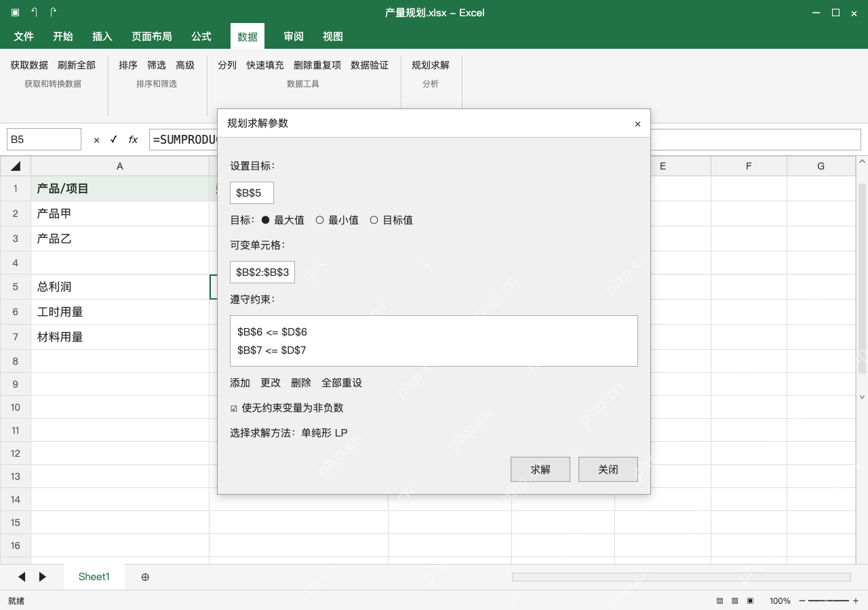Click 删除 to remove constraint
Image resolution: width=868 pixels, height=610 pixels.
click(x=301, y=383)
